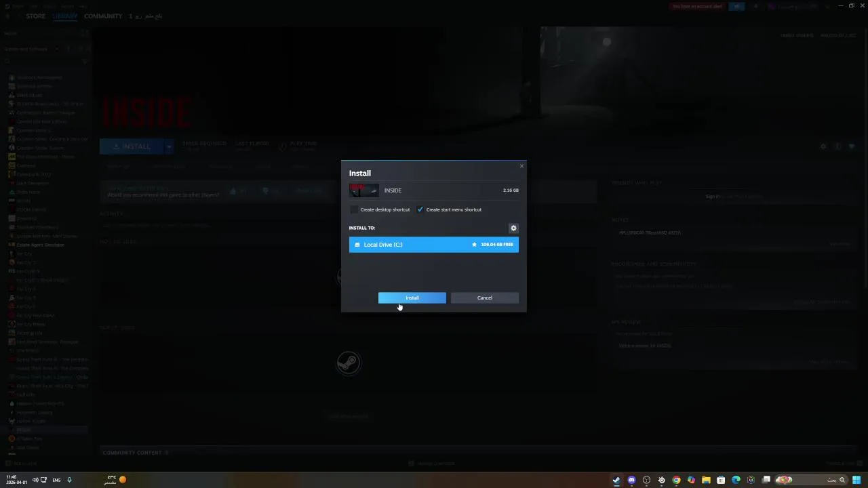Image resolution: width=868 pixels, height=488 pixels.
Task: Click the account alert notice in Steam header
Action: point(696,6)
